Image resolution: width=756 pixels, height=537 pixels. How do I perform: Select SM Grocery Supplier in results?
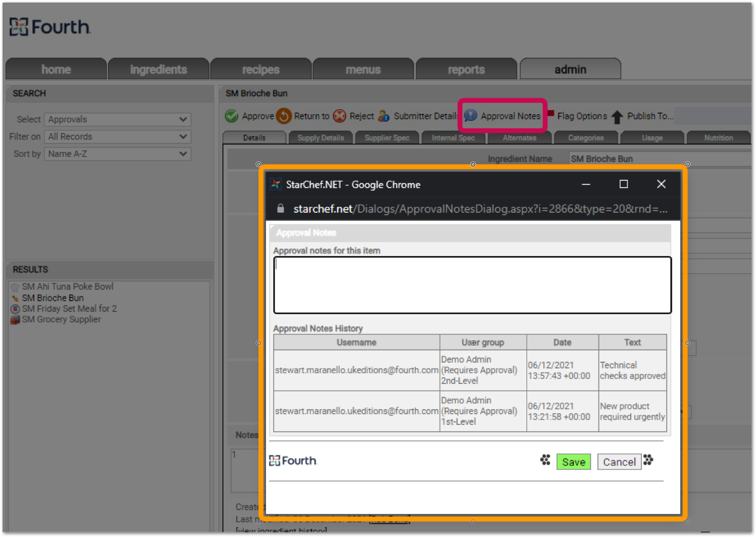pos(61,320)
